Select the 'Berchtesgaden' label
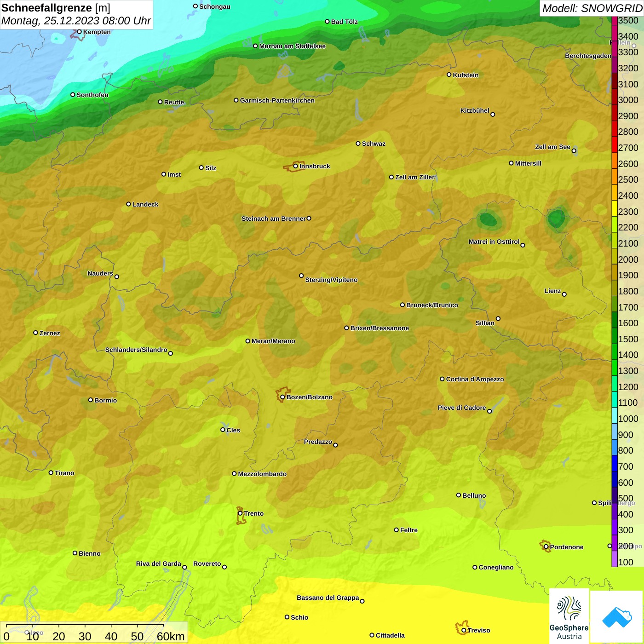 point(588,56)
